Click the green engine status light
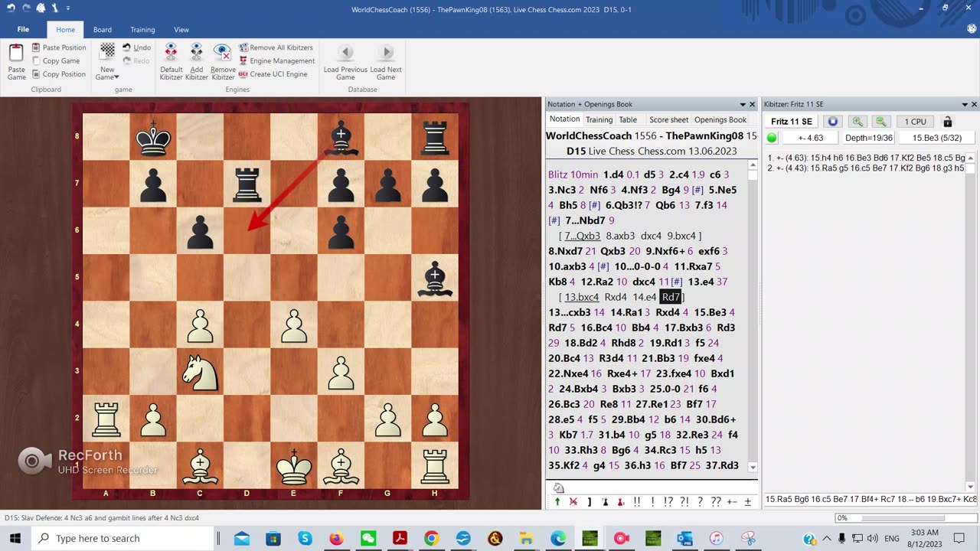 click(x=772, y=138)
